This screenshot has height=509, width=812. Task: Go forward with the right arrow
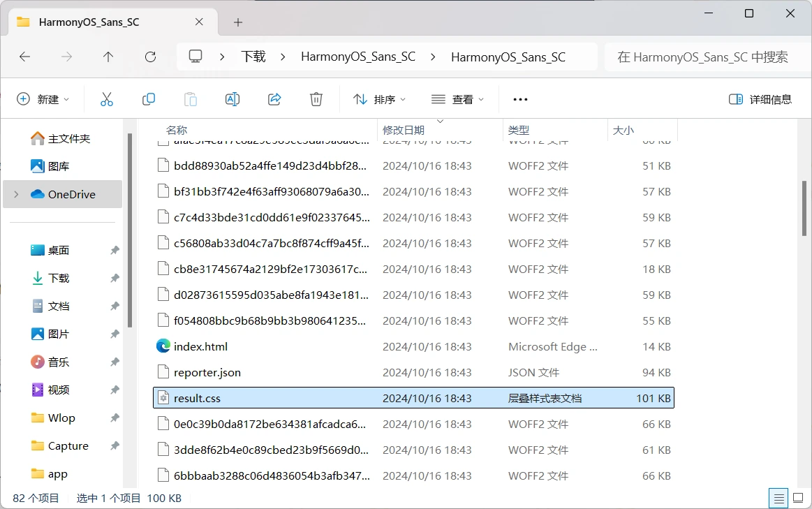(66, 57)
